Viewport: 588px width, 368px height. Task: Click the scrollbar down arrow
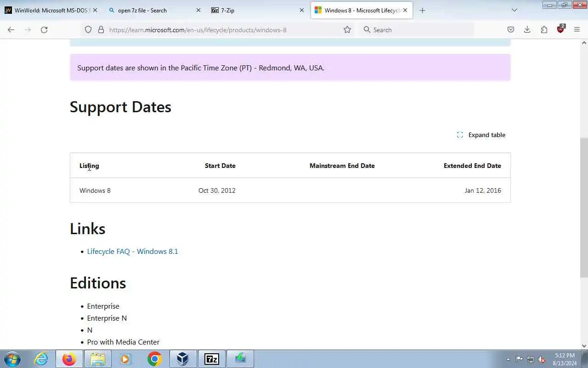[x=584, y=346]
